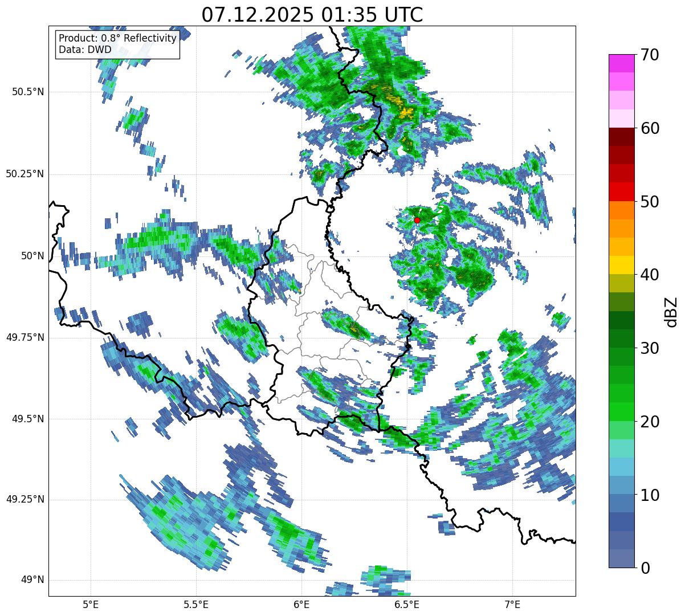Click the 5°E longitude label

point(91,604)
